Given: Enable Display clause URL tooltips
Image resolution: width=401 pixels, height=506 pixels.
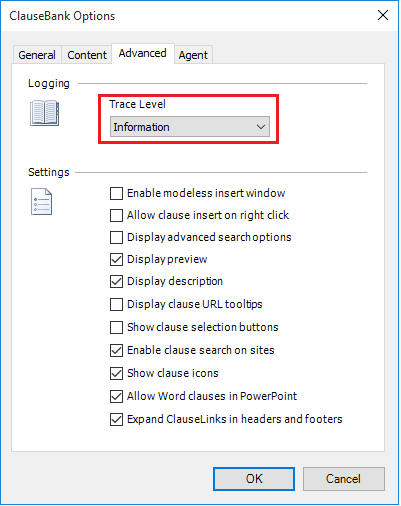Looking at the screenshot, I should 116,304.
